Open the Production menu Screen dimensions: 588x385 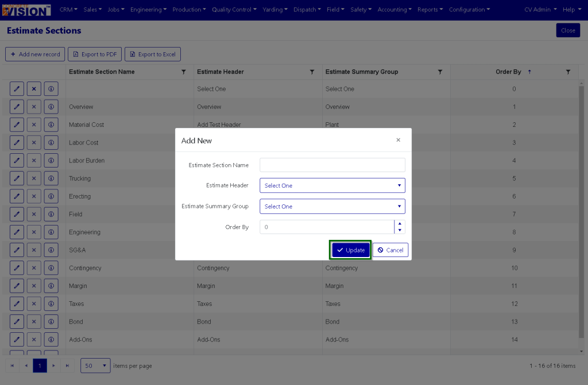point(189,9)
